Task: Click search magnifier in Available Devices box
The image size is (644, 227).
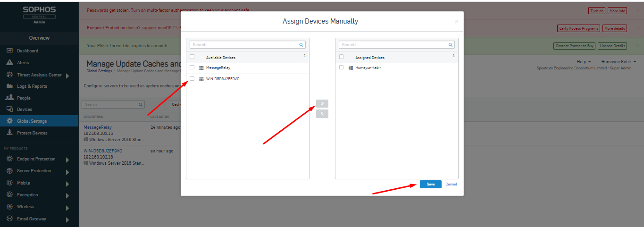Action: click(x=301, y=45)
